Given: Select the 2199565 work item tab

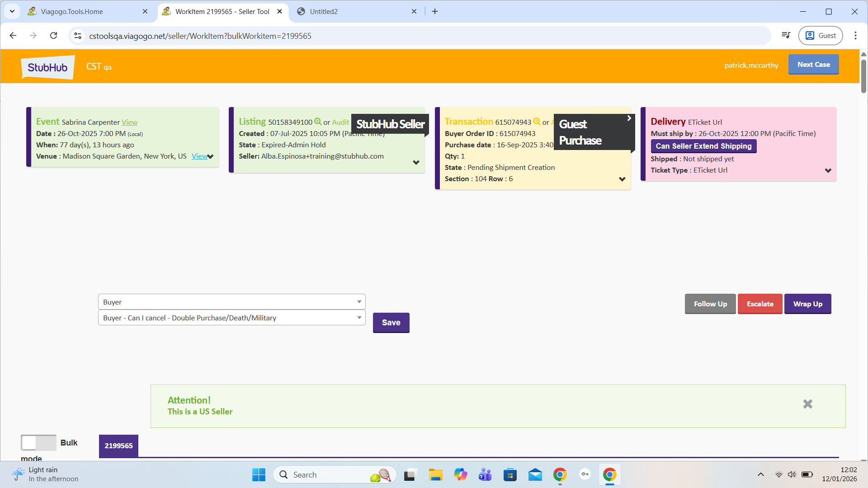Looking at the screenshot, I should pyautogui.click(x=118, y=446).
